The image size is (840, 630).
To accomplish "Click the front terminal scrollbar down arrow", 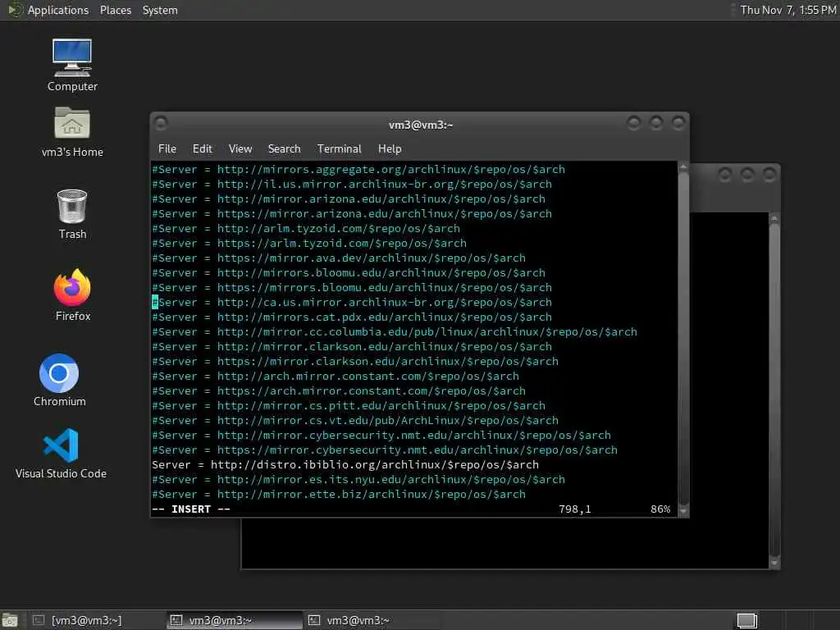I will tap(683, 511).
